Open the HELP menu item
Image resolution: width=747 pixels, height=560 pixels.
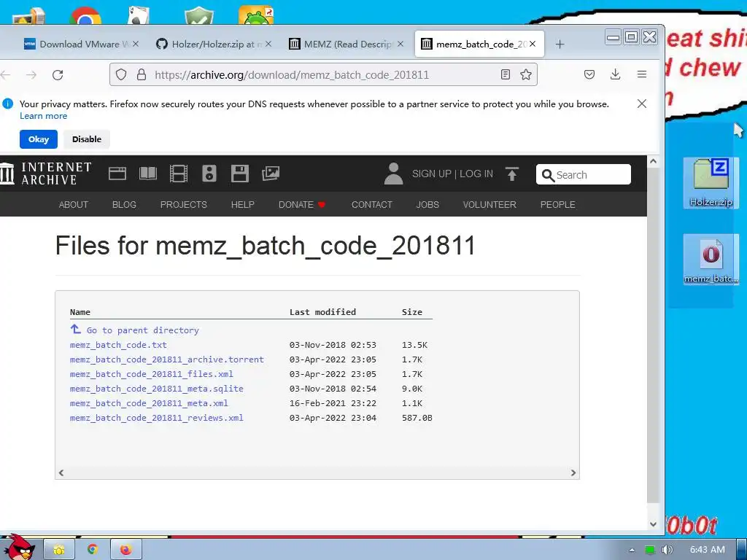pyautogui.click(x=243, y=205)
